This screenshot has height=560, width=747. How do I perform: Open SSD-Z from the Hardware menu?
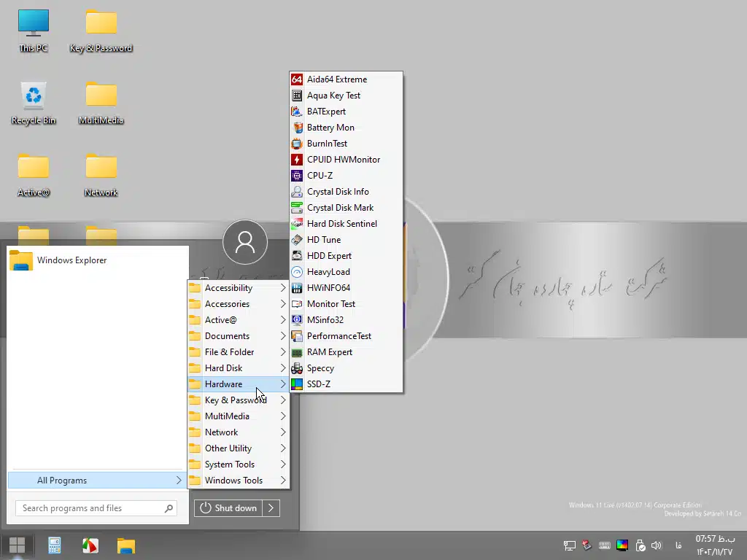(x=318, y=384)
